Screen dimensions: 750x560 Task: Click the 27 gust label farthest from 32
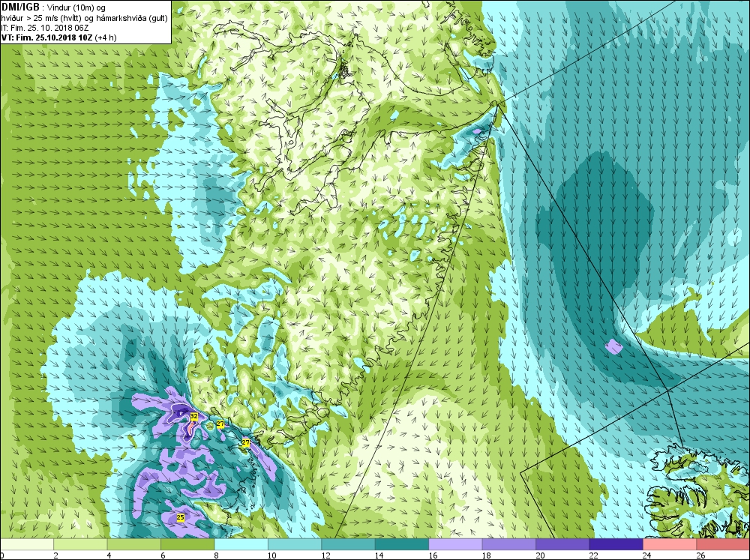(246, 443)
